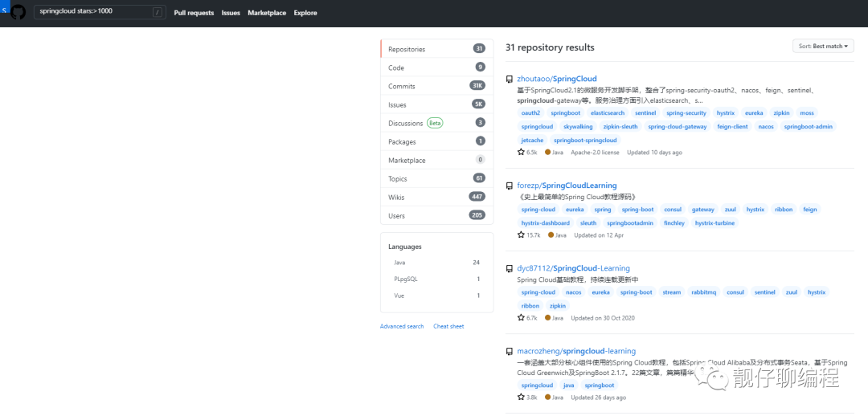The height and width of the screenshot is (416, 868).
Task: Open the forezp/SpringCloudLearning repository
Action: (x=567, y=186)
